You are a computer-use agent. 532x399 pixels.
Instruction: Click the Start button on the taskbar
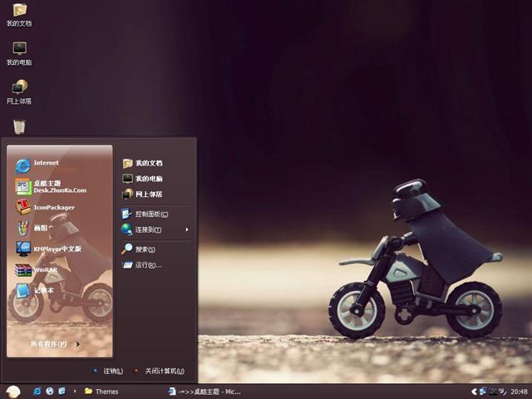pyautogui.click(x=12, y=392)
